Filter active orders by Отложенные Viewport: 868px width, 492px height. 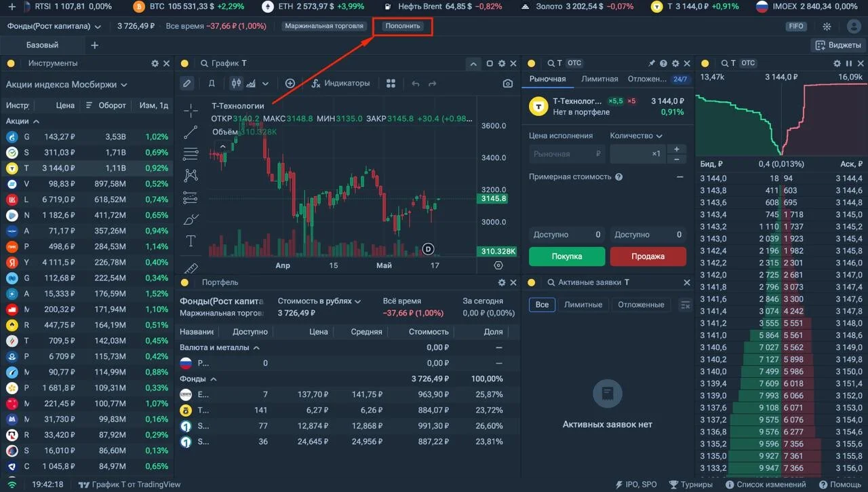click(x=641, y=305)
